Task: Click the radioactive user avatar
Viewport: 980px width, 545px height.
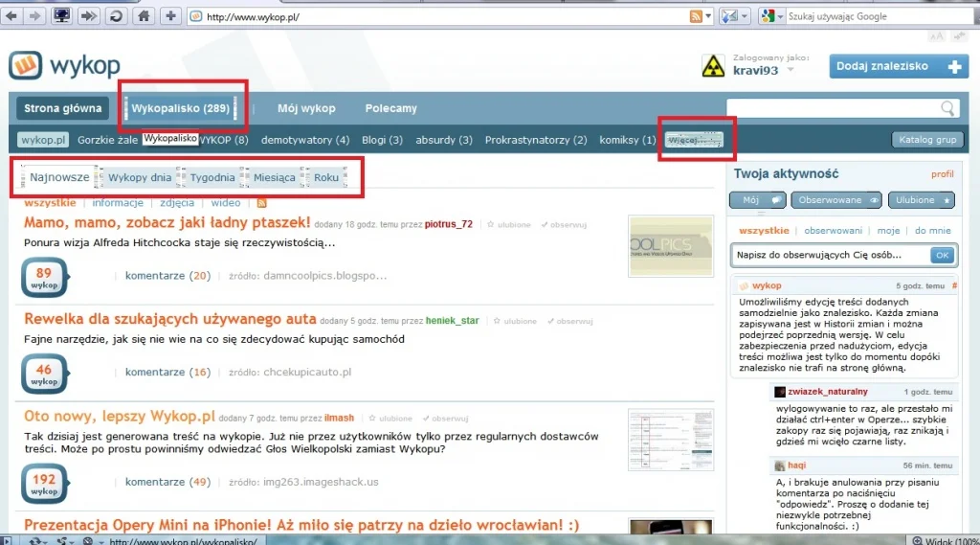Action: pos(713,65)
